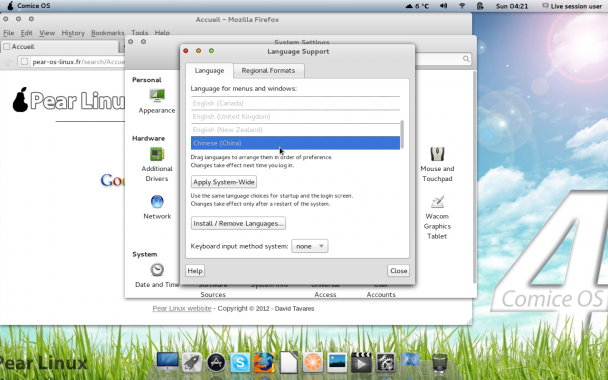This screenshot has height=380, width=608.
Task: Click the Firefox back arrow button
Action: click(x=8, y=61)
